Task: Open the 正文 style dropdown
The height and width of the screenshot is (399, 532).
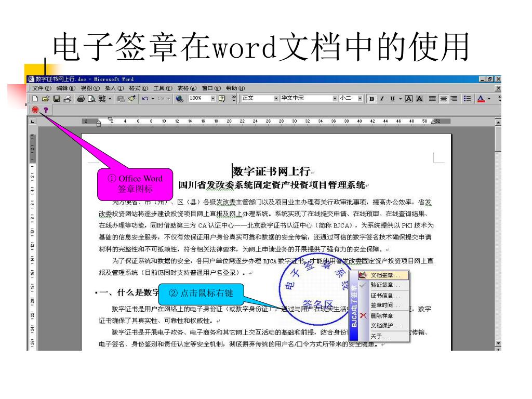Action: pyautogui.click(x=276, y=98)
